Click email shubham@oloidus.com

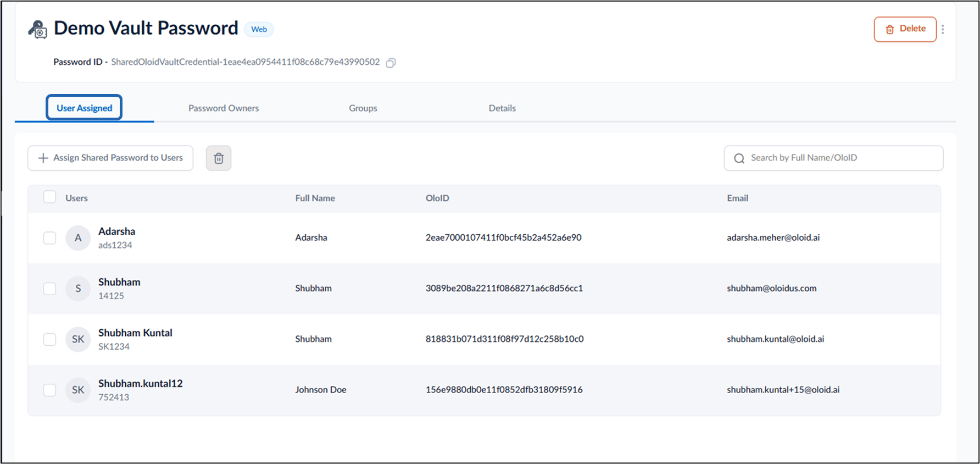tap(771, 288)
